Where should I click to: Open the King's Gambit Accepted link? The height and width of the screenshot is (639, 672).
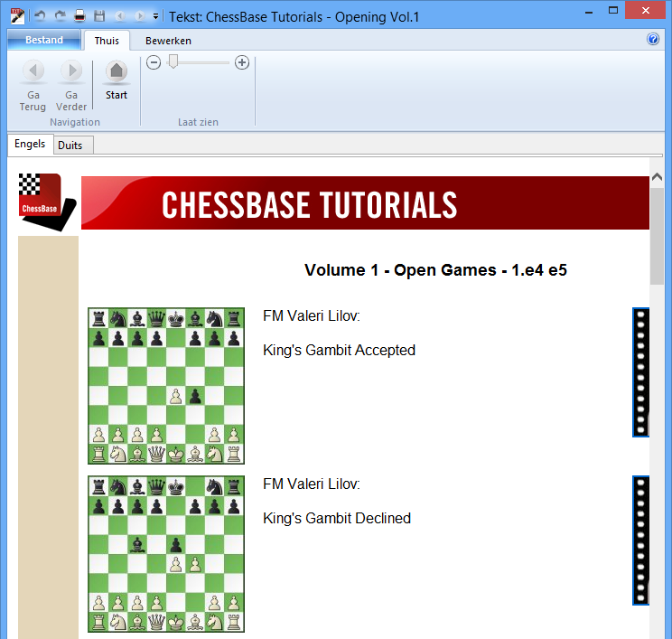(339, 350)
